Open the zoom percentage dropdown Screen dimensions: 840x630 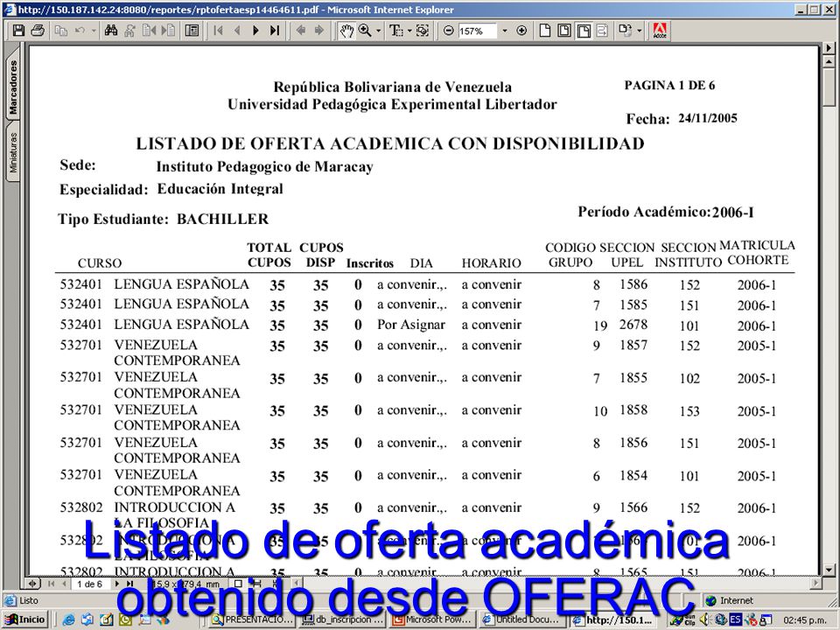coord(504,31)
